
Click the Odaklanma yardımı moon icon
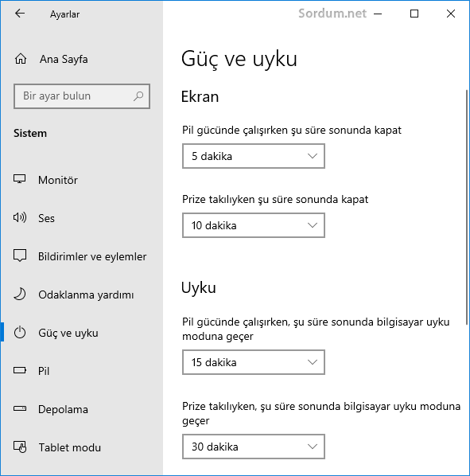coord(20,295)
